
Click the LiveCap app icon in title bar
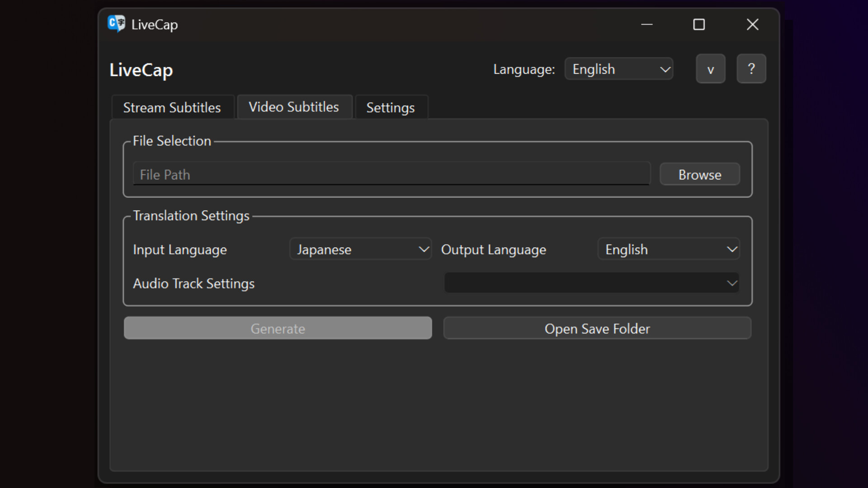point(117,23)
